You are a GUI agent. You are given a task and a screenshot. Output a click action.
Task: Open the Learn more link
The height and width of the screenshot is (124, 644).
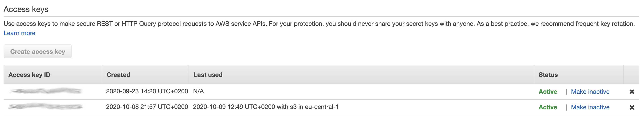click(x=19, y=33)
